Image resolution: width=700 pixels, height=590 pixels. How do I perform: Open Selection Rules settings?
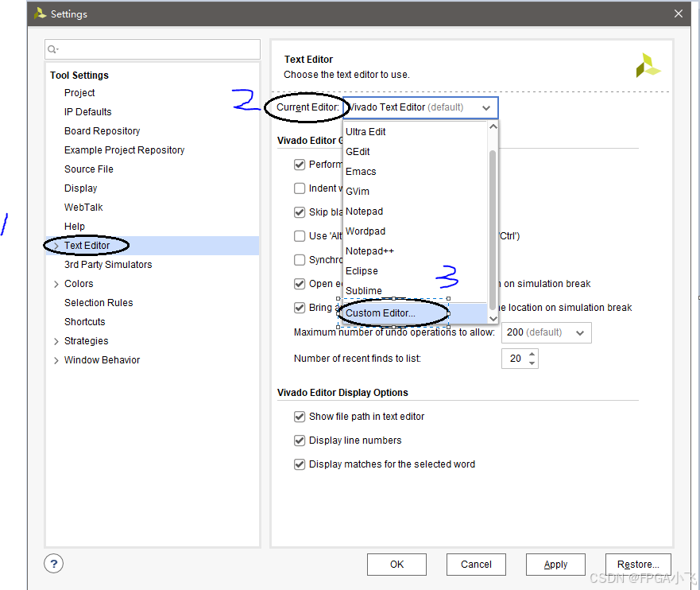click(x=99, y=303)
